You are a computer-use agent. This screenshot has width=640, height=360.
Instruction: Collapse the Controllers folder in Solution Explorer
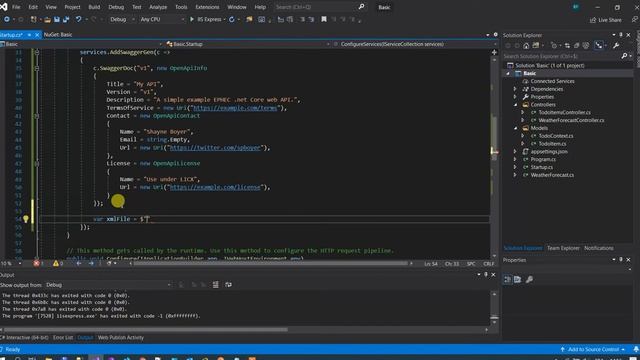(x=516, y=105)
